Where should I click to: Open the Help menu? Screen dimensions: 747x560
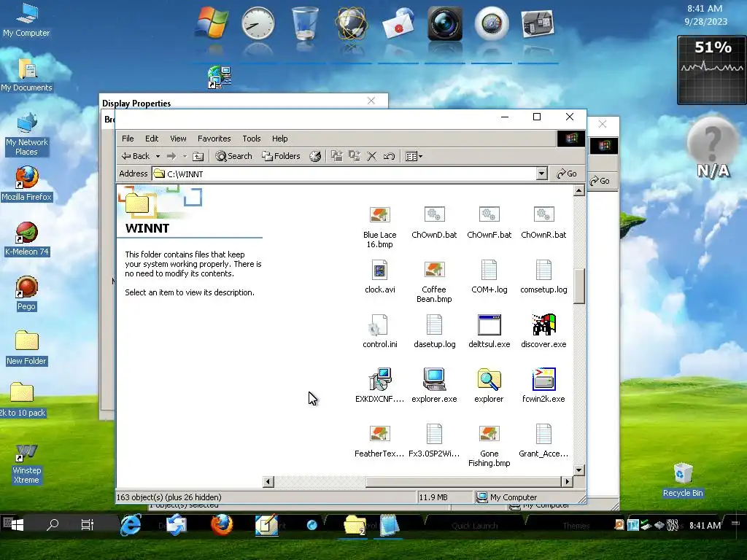279,139
